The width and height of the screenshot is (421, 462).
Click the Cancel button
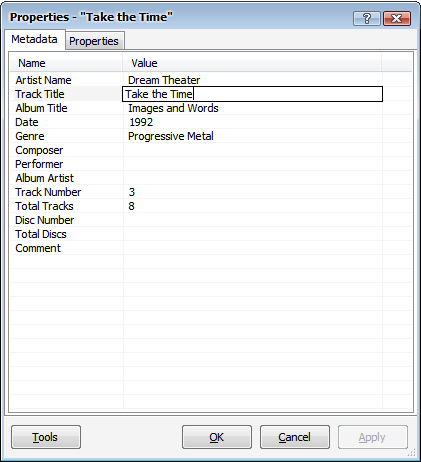point(295,437)
